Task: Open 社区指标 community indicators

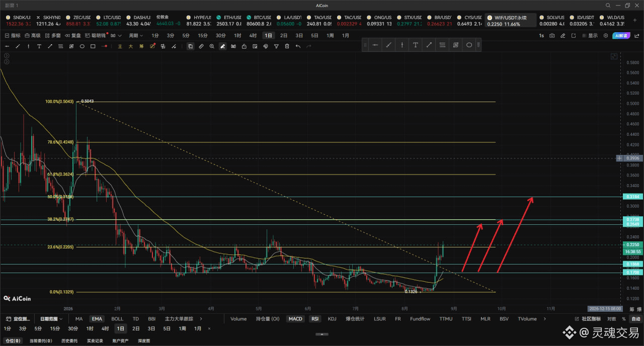Action: (588, 319)
